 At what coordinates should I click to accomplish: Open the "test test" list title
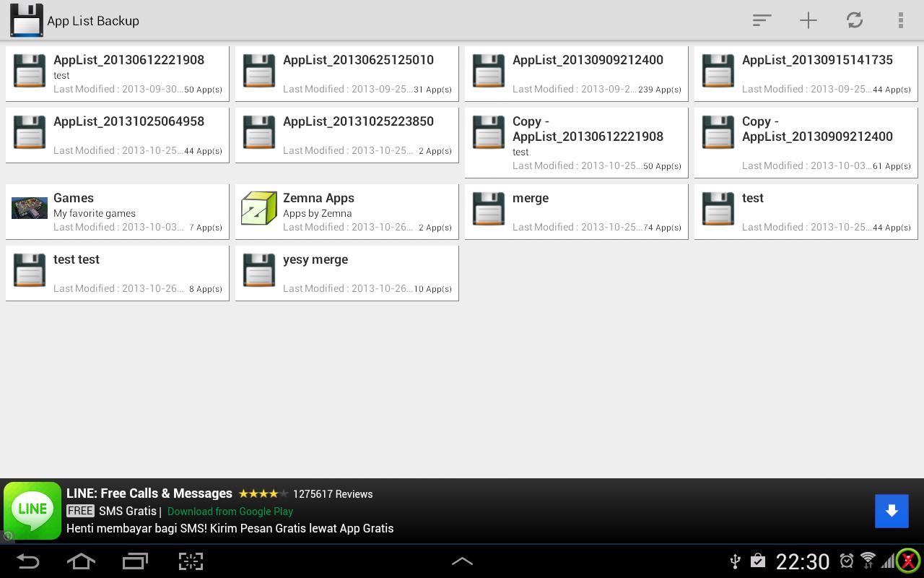coord(77,259)
